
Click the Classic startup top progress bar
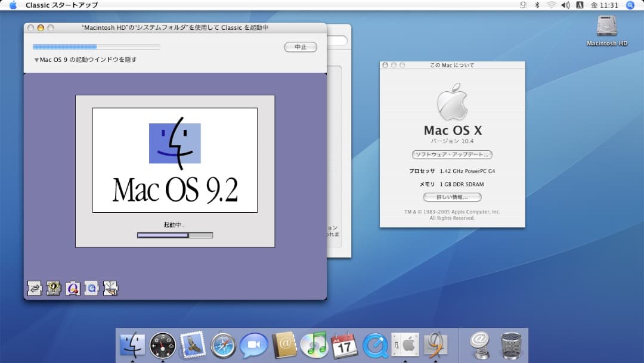97,47
